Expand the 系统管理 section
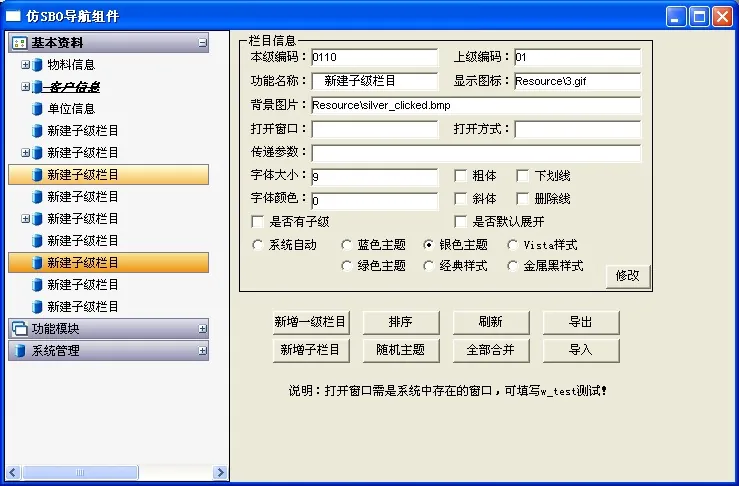 point(203,351)
